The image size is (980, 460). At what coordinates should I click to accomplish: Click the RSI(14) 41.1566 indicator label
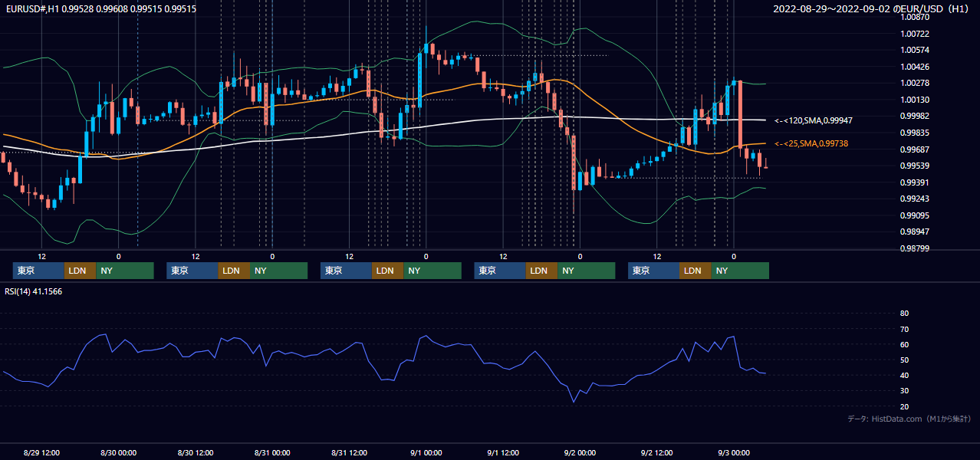pos(34,291)
